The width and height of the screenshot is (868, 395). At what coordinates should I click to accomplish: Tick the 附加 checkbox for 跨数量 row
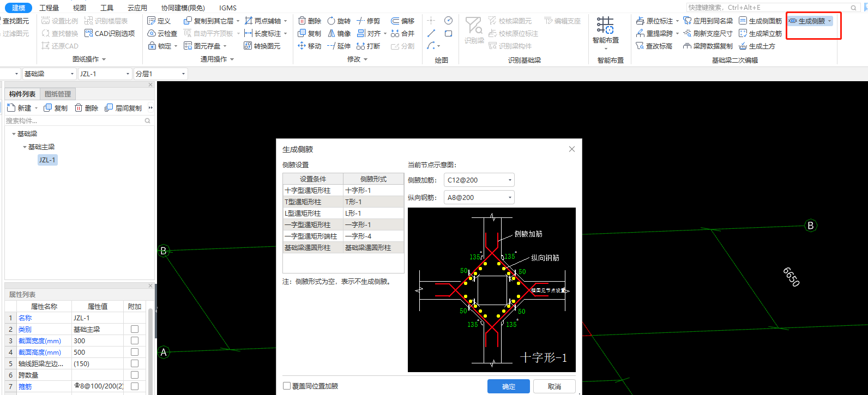click(x=135, y=375)
